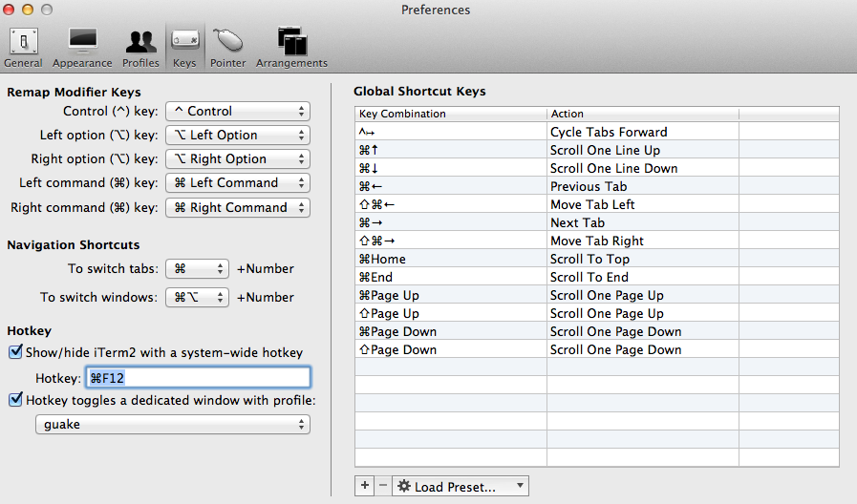Select the Scroll One Line Down row
Image resolution: width=857 pixels, height=504 pixels.
pyautogui.click(x=597, y=168)
